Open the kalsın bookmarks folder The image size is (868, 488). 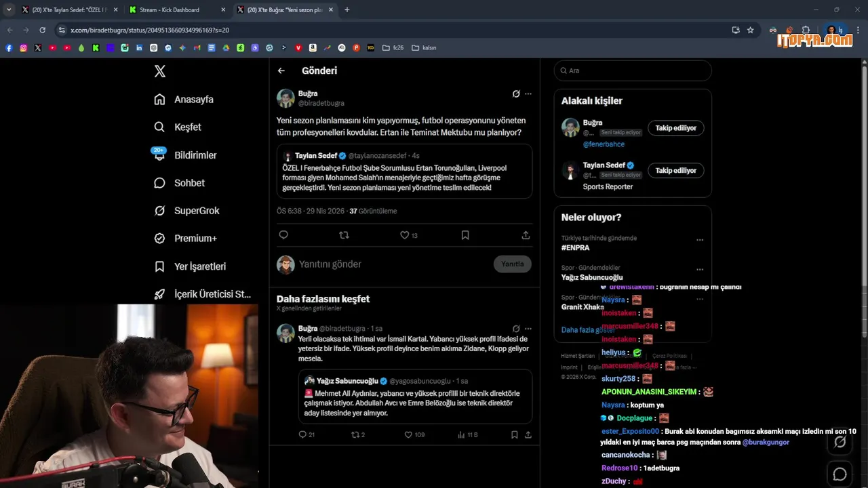(x=424, y=47)
